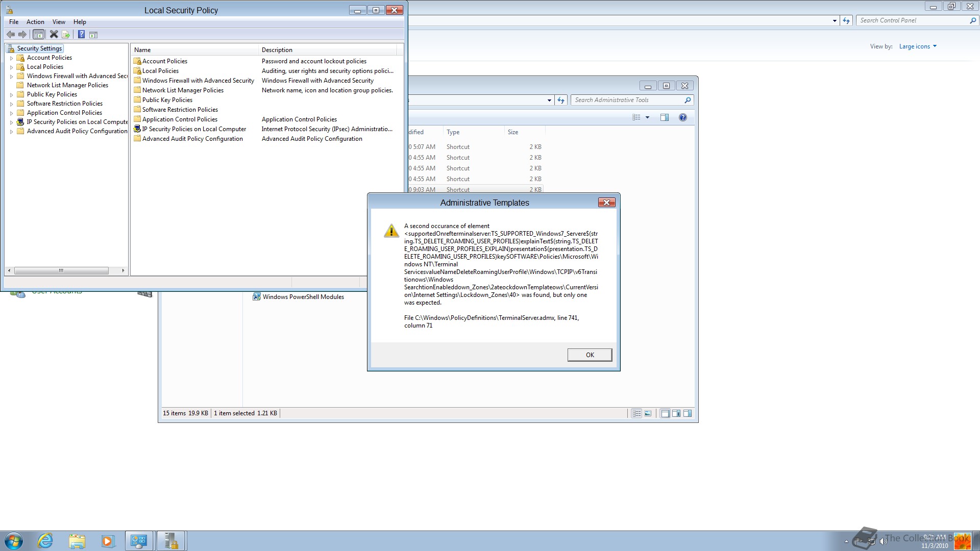
Task: Click the Export List toolbar icon
Action: point(66,35)
